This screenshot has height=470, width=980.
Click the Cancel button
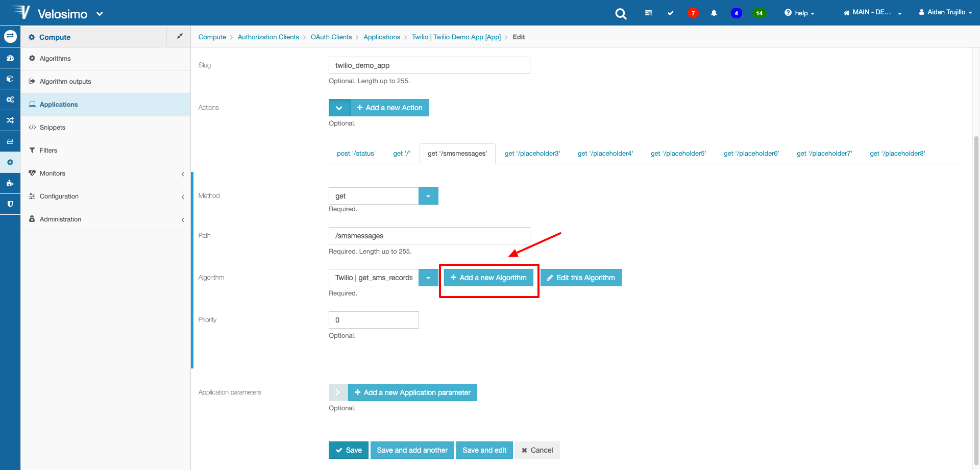click(537, 450)
